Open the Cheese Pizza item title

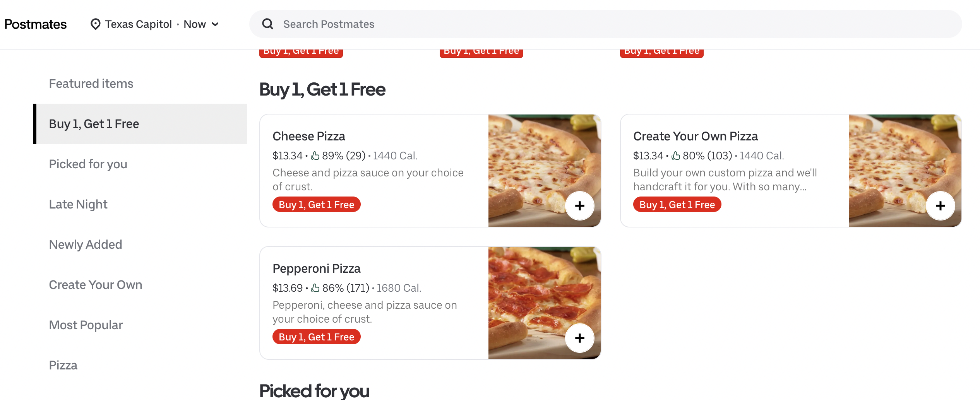click(x=309, y=136)
